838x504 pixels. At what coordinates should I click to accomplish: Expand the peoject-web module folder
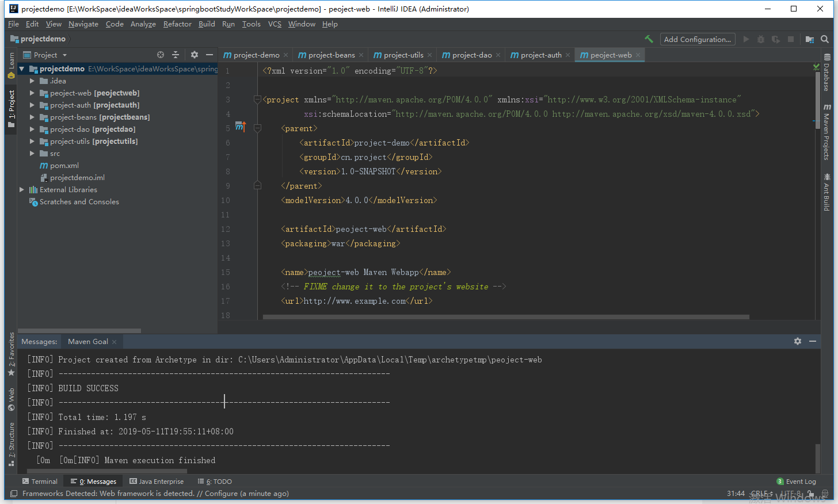pyautogui.click(x=32, y=93)
